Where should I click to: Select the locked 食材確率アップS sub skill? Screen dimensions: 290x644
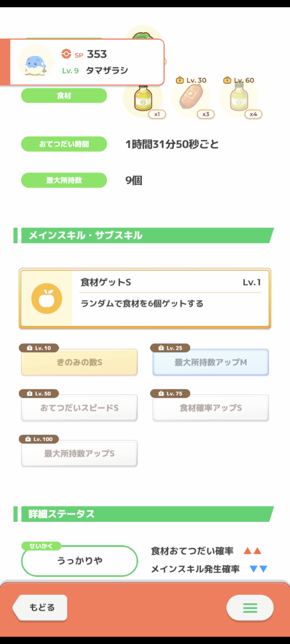point(211,408)
